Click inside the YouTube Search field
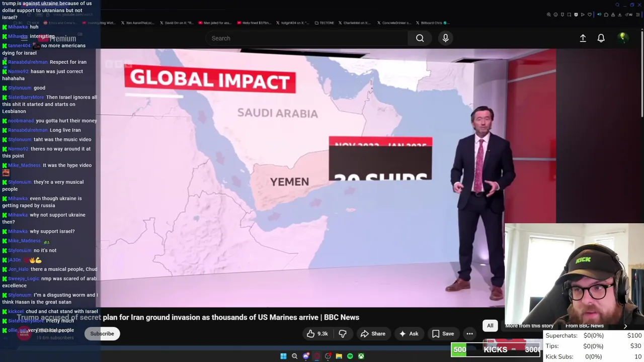Screen dimensions: 644x362 tap(307, 38)
